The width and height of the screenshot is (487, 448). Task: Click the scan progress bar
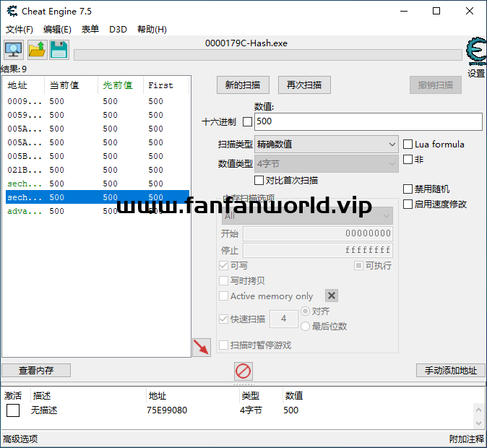[268, 55]
